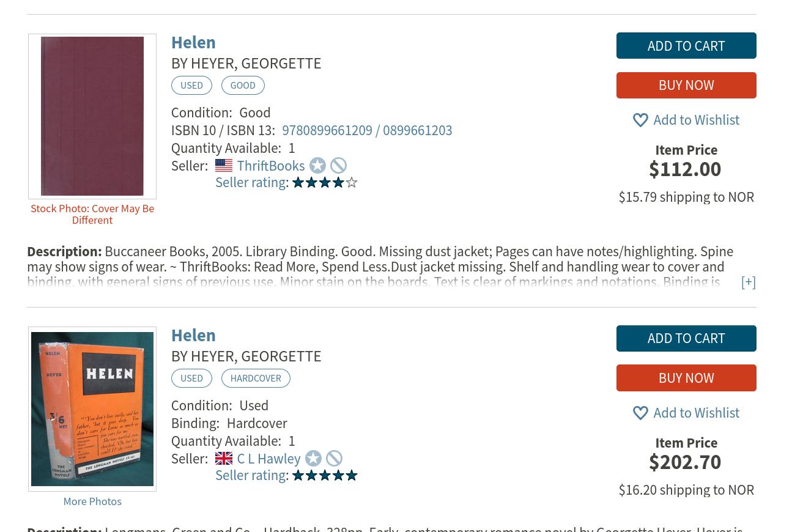This screenshot has width=803, height=532.
Task: Click the orange Helen dust jacket thumbnail
Action: [x=92, y=408]
